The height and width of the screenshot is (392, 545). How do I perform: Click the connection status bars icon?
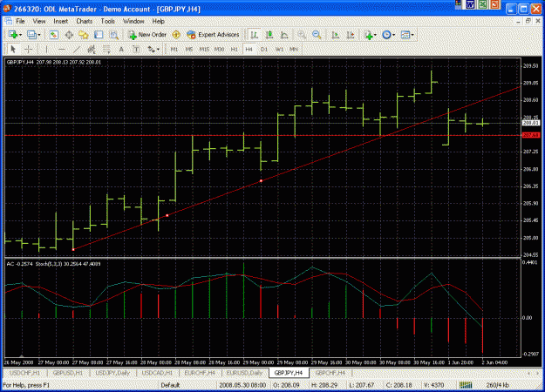pos(466,385)
